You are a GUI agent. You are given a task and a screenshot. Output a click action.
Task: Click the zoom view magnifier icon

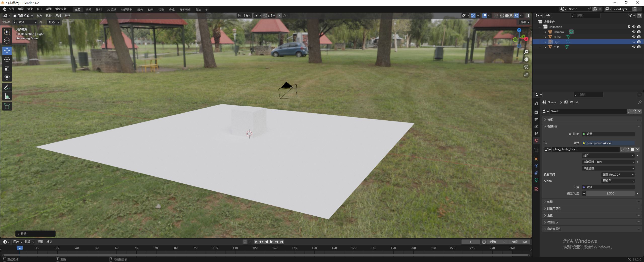click(x=526, y=52)
